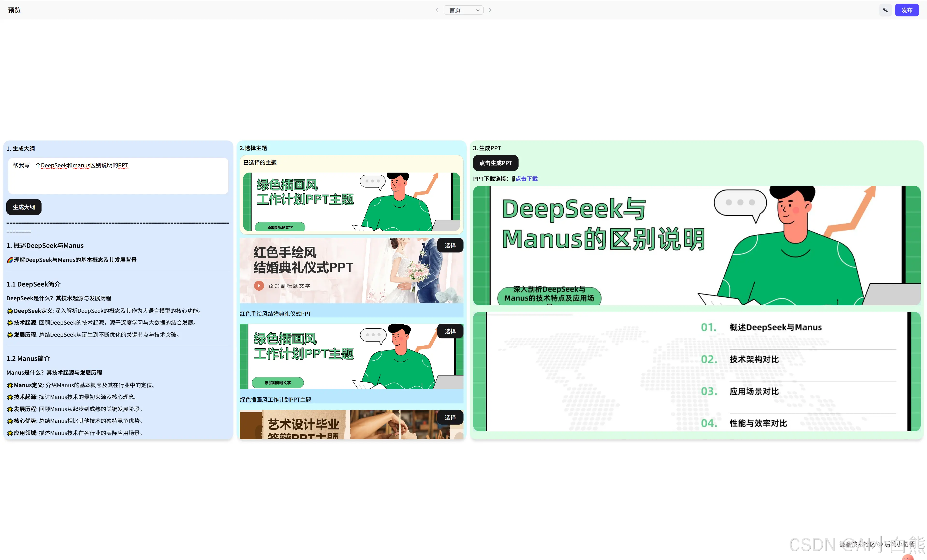Select the 红色手绘风结婚典礼 theme
This screenshot has height=560, width=927.
point(450,245)
